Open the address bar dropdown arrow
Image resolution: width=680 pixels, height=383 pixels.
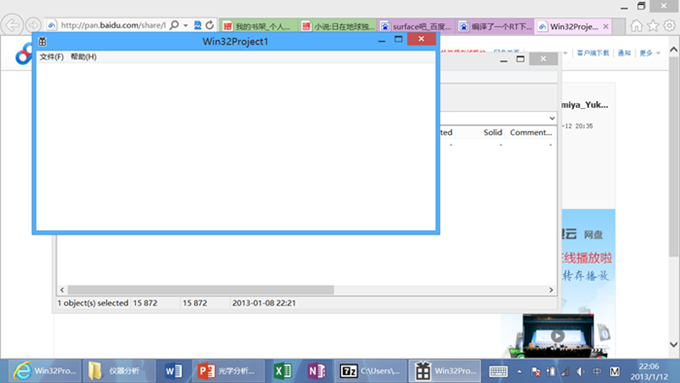(186, 25)
